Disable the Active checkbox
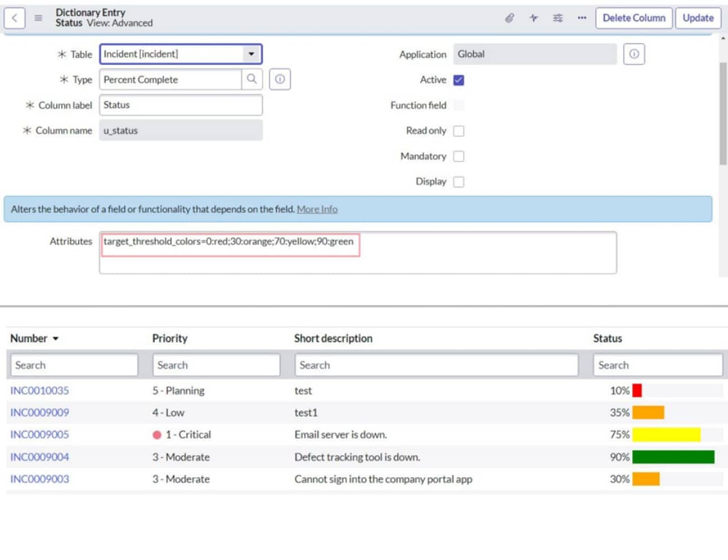The image size is (728, 560). point(459,79)
